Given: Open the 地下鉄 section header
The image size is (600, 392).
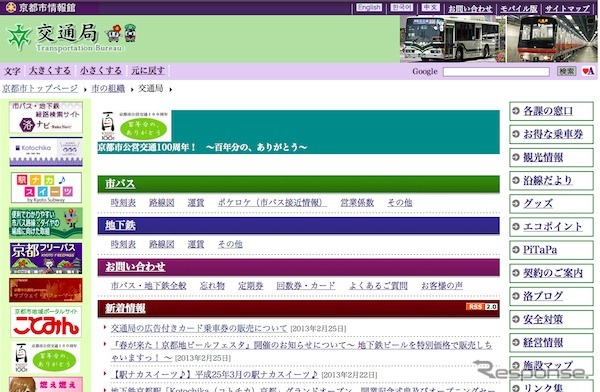Looking at the screenshot, I should [120, 225].
